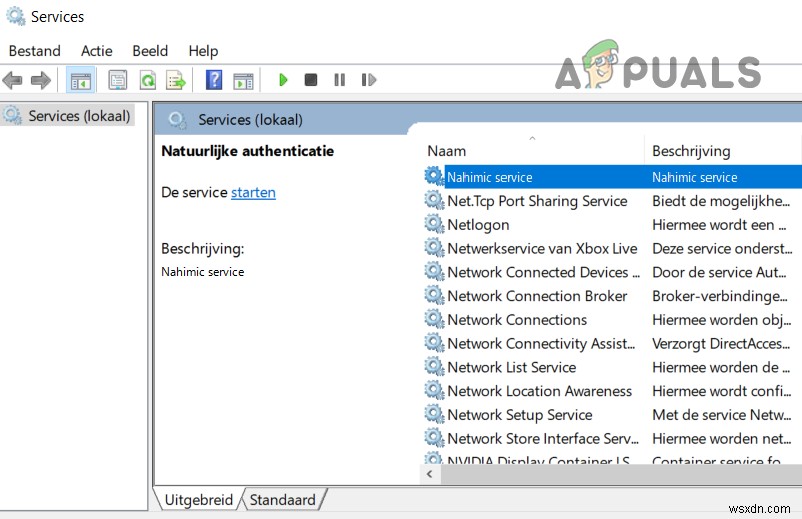This screenshot has width=802, height=519.
Task: Open the Properties toolbar icon
Action: point(118,80)
